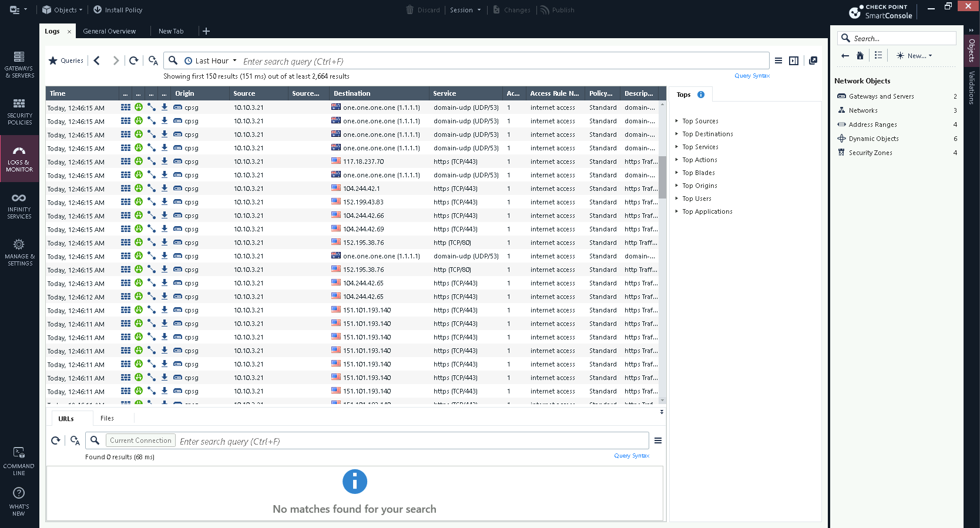Open the Infinity Services section
Viewport: 980px width, 528px height.
pyautogui.click(x=19, y=205)
